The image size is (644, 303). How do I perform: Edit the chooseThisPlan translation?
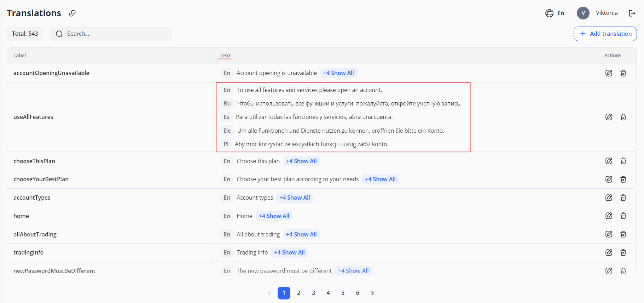[x=609, y=161]
